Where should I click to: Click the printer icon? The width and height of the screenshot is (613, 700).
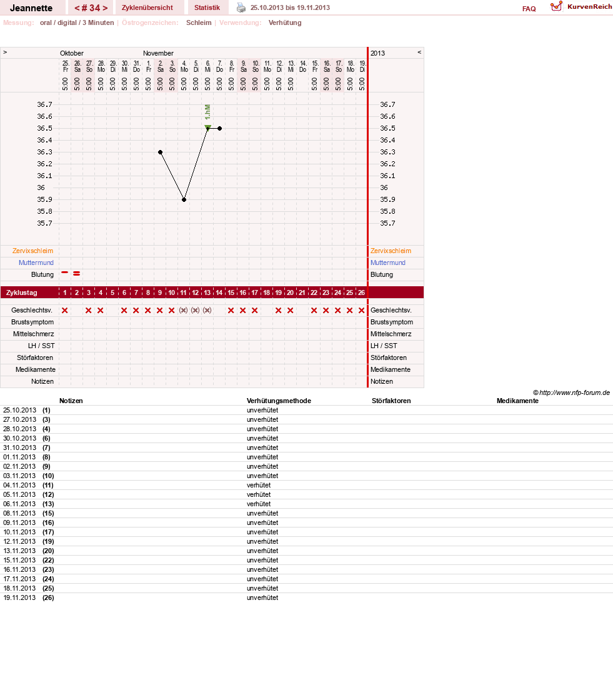(241, 7)
